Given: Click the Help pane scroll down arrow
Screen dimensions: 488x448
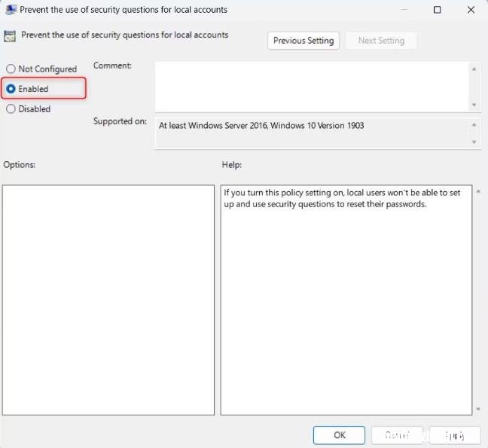Looking at the screenshot, I should click(x=478, y=409).
